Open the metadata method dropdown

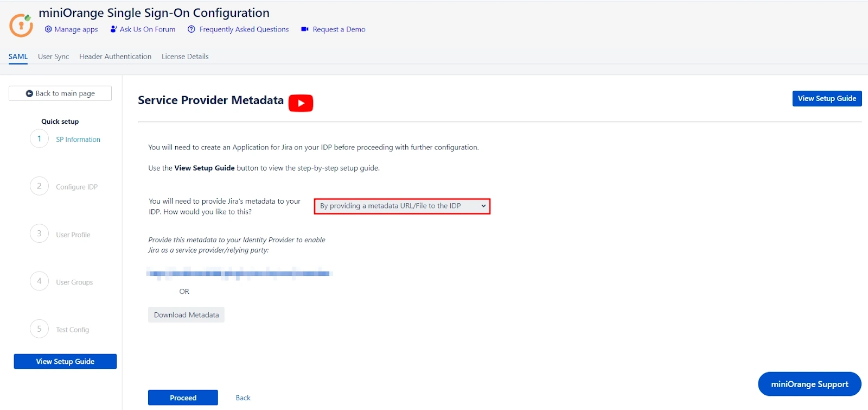402,206
